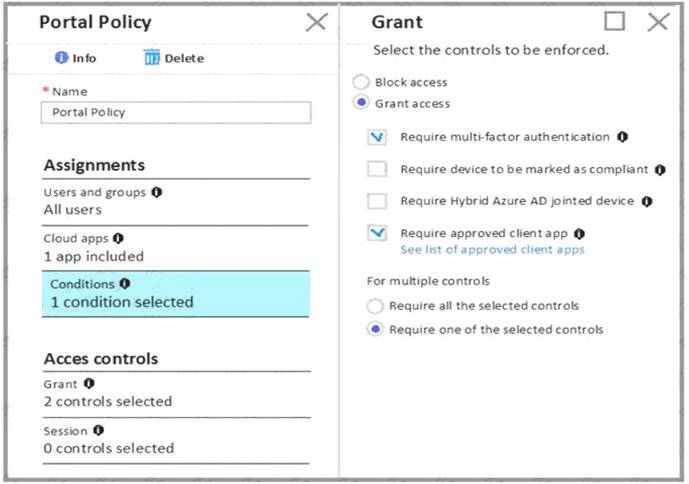Open See list of approved client apps
This screenshot has width=689, height=484.
point(492,249)
